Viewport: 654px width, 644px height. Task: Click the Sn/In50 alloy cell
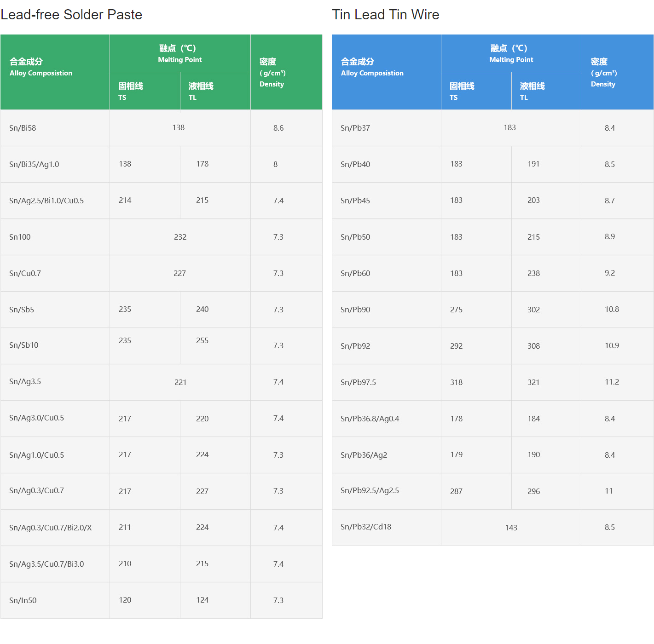(23, 600)
